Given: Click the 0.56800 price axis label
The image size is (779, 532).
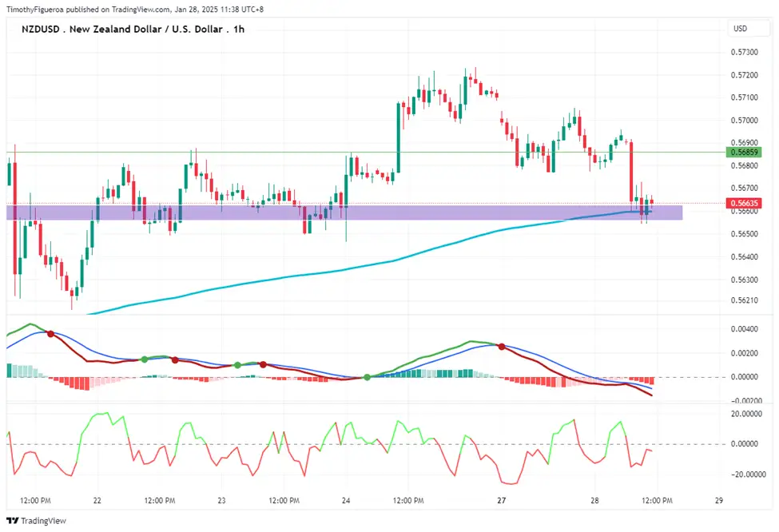Looking at the screenshot, I should click(x=744, y=165).
